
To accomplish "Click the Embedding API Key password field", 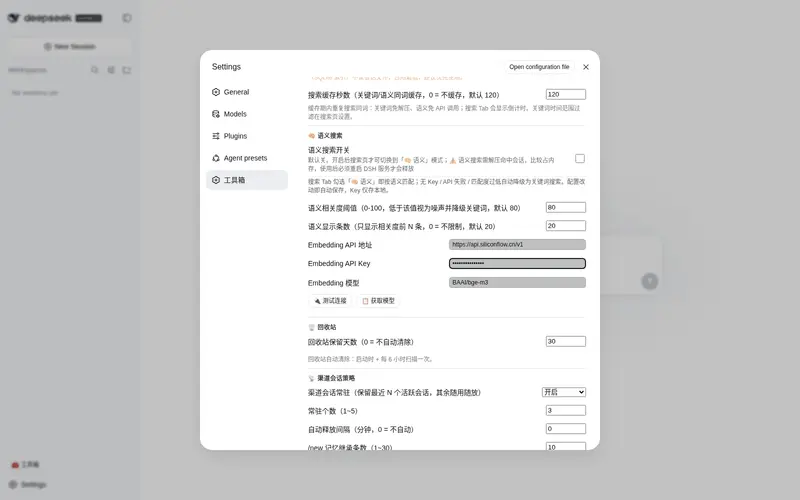I will click(x=517, y=263).
